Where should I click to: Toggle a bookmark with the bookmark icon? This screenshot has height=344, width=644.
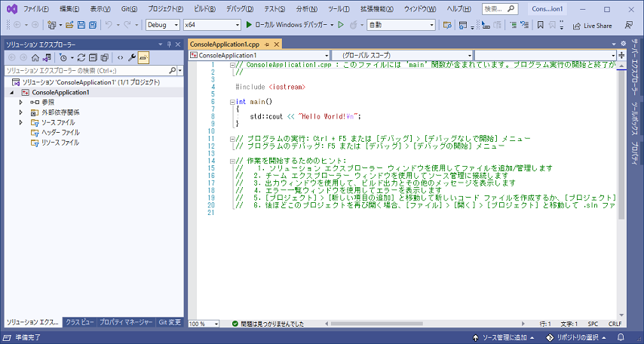click(x=541, y=25)
